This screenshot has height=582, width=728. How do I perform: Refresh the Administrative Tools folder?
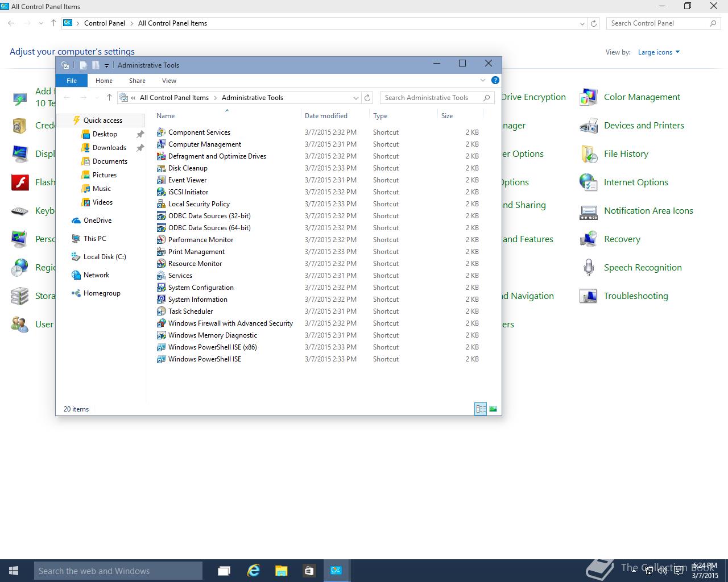(x=367, y=98)
